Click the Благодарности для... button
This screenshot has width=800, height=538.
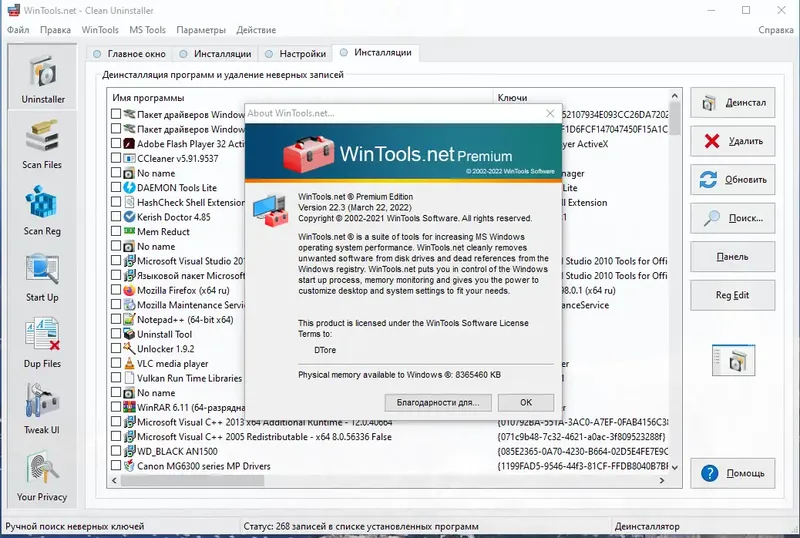pyautogui.click(x=438, y=402)
